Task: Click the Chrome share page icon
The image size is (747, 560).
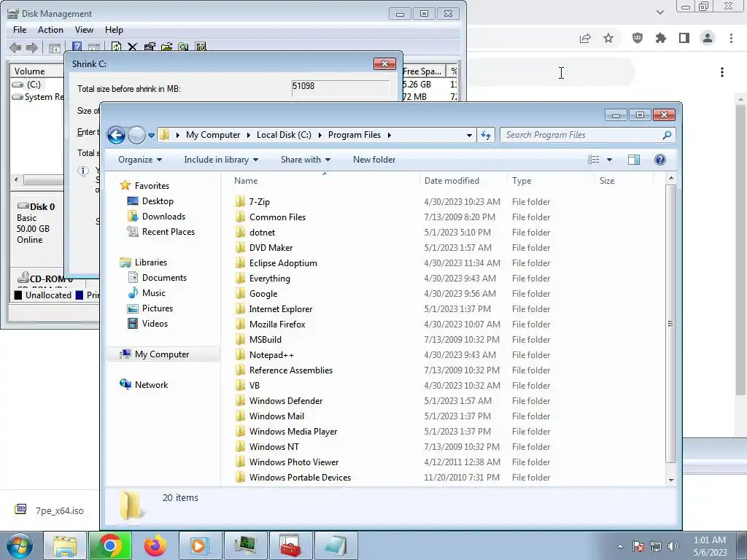Action: tap(585, 39)
